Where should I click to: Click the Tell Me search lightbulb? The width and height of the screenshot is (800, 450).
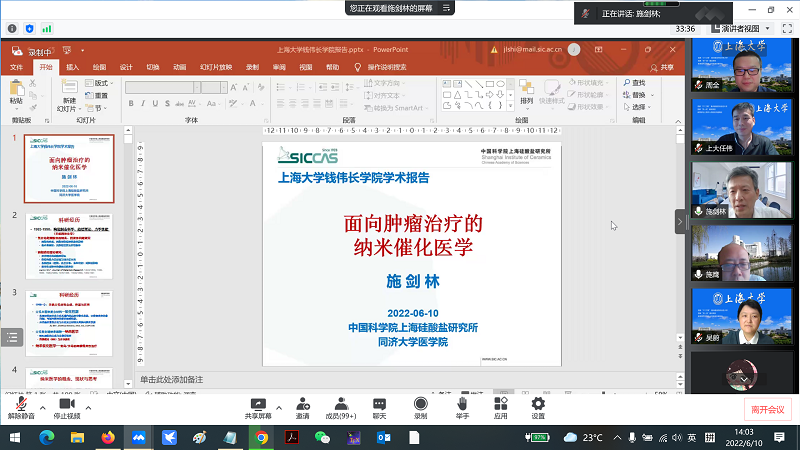tap(358, 67)
